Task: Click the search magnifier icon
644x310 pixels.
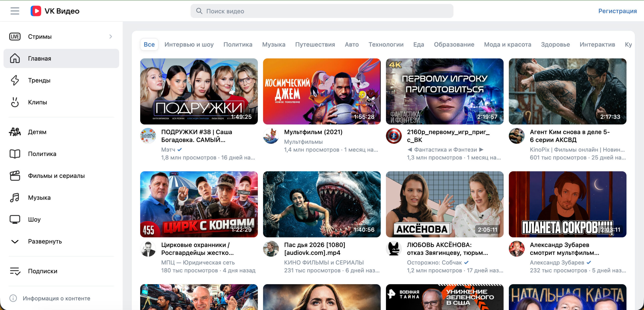Action: coord(199,11)
